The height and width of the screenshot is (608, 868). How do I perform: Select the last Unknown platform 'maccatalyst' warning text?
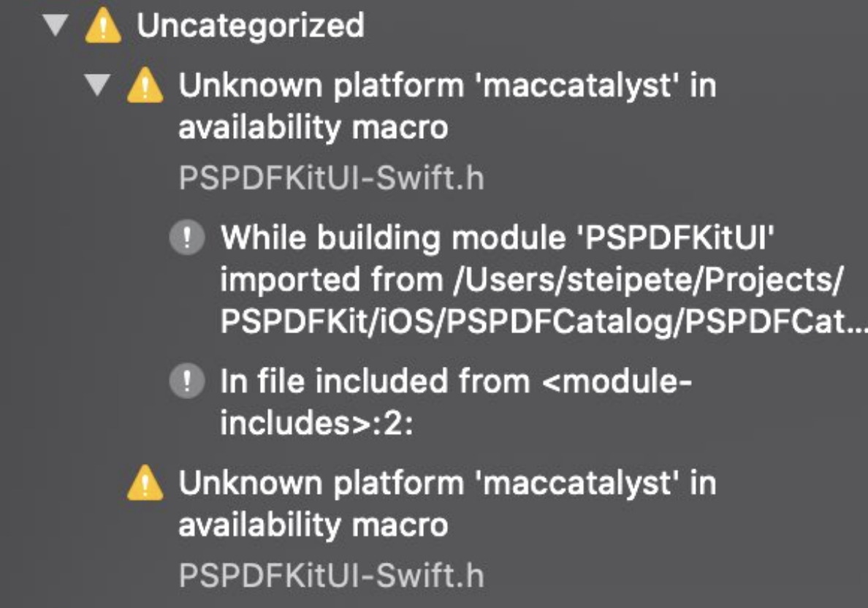(x=447, y=483)
